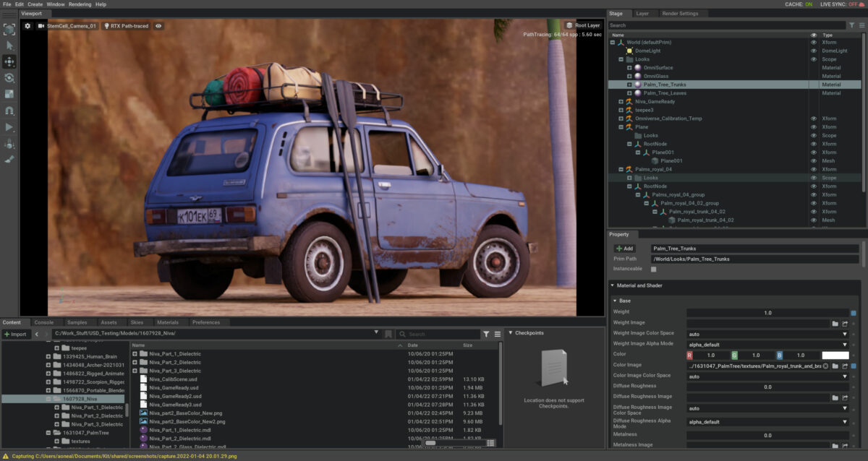This screenshot has width=868, height=461.
Task: Click the white Color swatch in Base settings
Action: [835, 354]
